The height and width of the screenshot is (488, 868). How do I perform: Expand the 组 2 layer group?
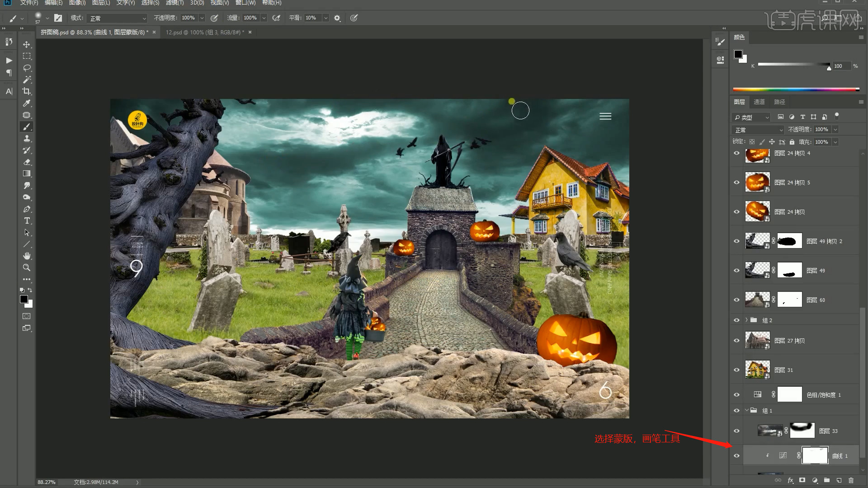point(746,320)
